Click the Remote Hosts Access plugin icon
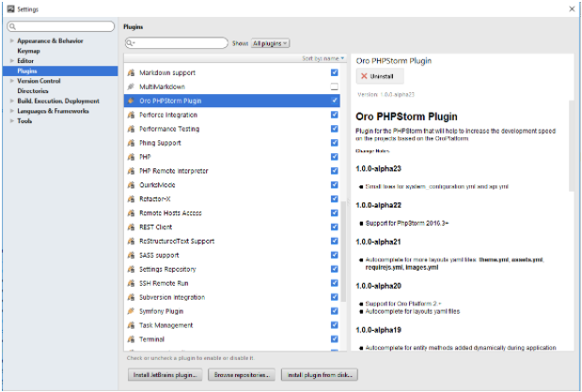Screen dimensions: 582x392 pyautogui.click(x=131, y=213)
